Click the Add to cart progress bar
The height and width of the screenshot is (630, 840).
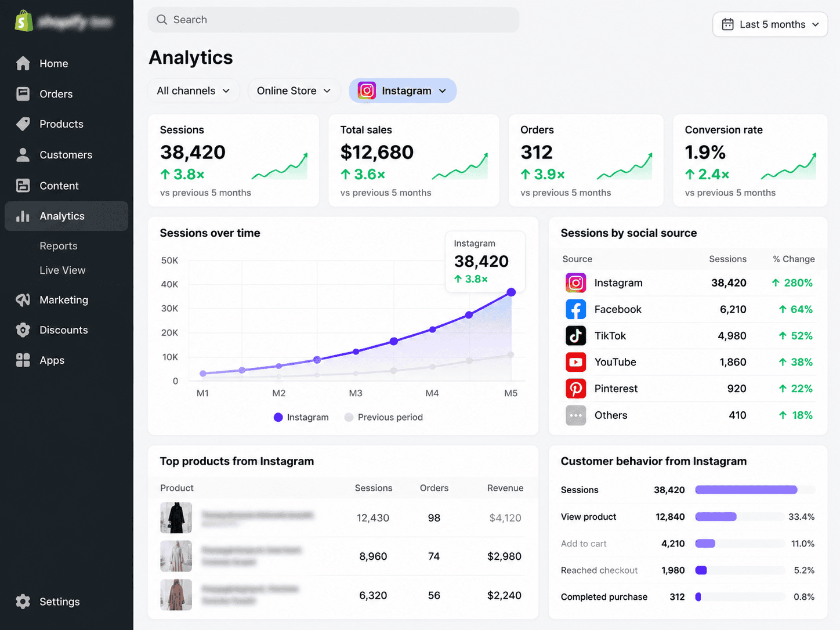coord(740,544)
